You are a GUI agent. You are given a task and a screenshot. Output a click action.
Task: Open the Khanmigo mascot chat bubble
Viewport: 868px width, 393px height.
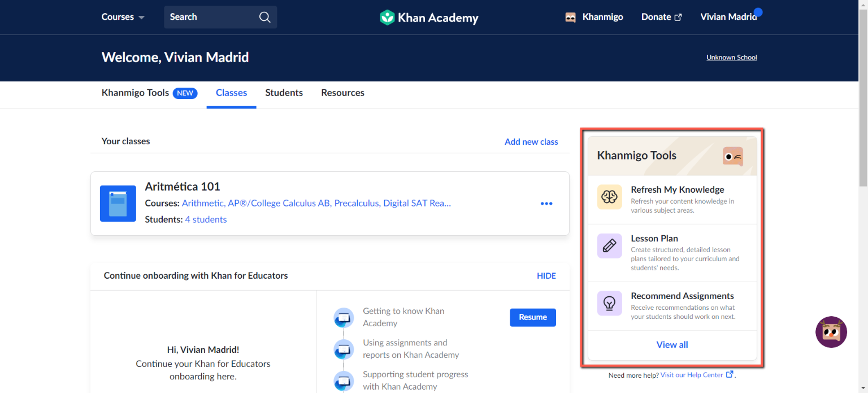click(x=831, y=332)
